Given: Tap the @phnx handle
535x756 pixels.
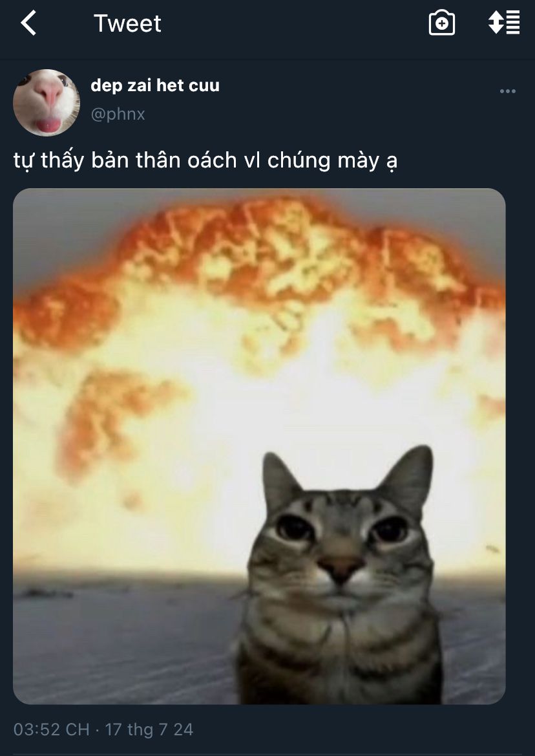Looking at the screenshot, I should 118,114.
